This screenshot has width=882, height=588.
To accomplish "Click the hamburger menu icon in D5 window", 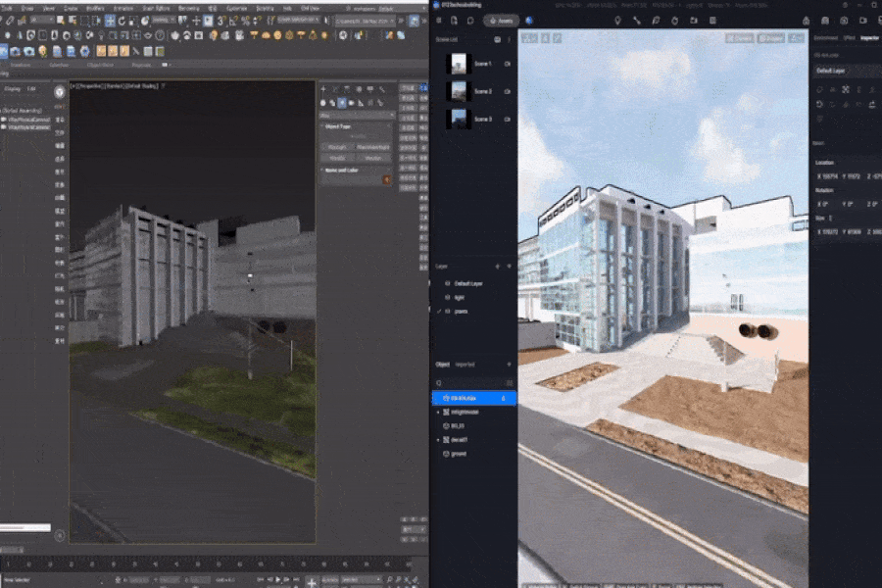I will (439, 21).
